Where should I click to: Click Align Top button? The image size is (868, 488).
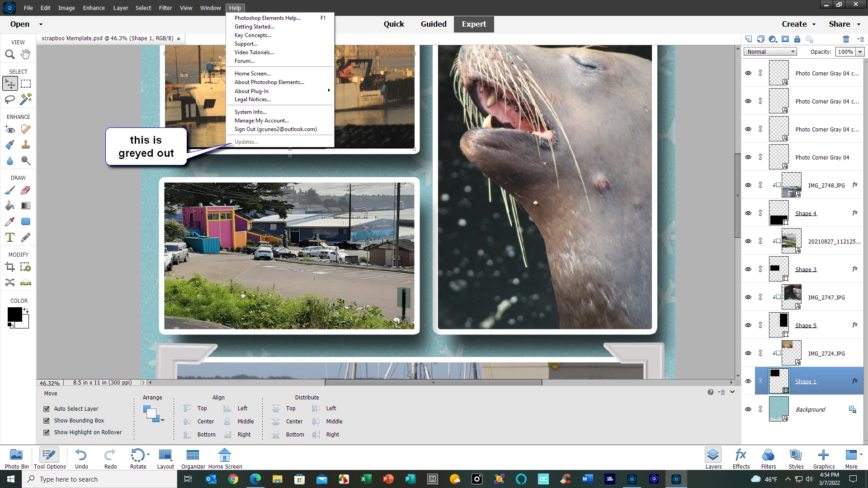pos(195,408)
